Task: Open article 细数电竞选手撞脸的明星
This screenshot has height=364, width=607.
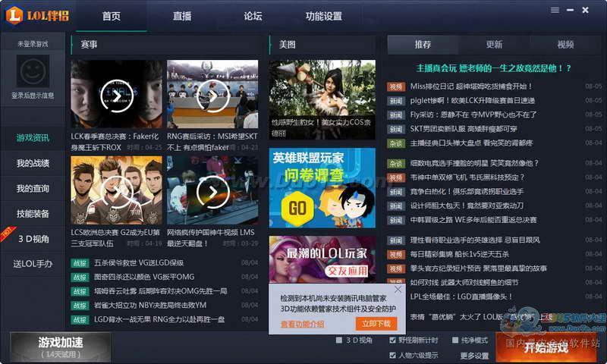Action: point(474,163)
